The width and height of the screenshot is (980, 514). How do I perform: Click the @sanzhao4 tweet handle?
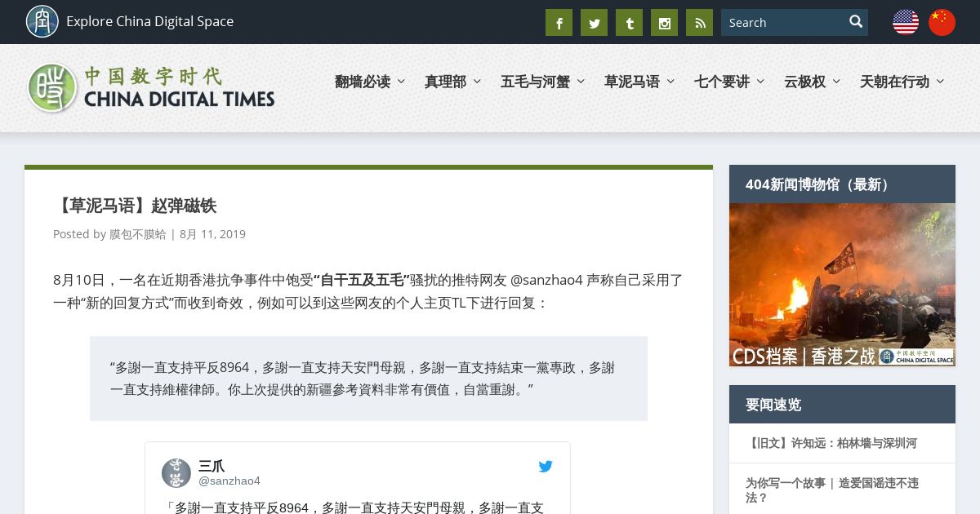[229, 481]
